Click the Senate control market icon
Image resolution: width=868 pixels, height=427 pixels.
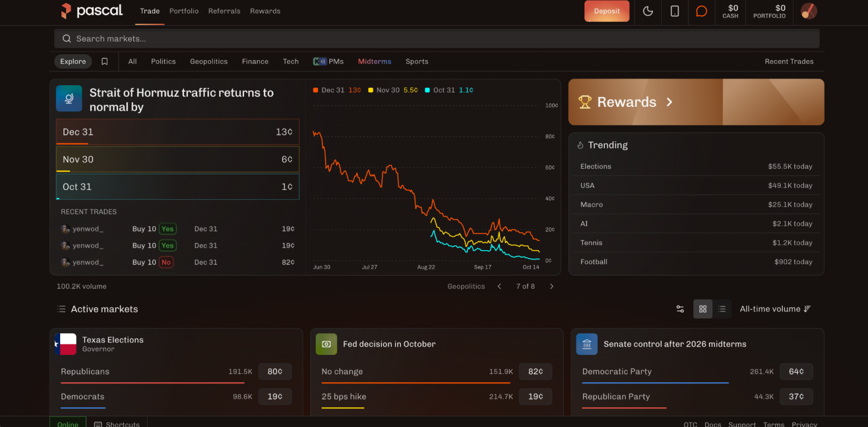click(x=587, y=344)
